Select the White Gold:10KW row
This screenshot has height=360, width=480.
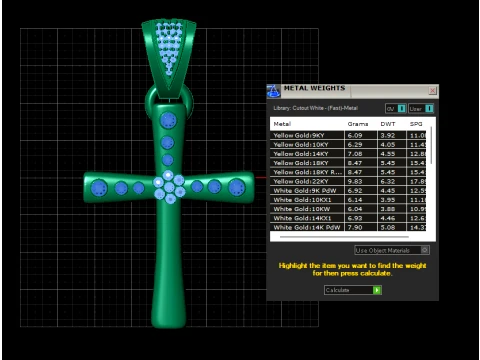(x=348, y=209)
